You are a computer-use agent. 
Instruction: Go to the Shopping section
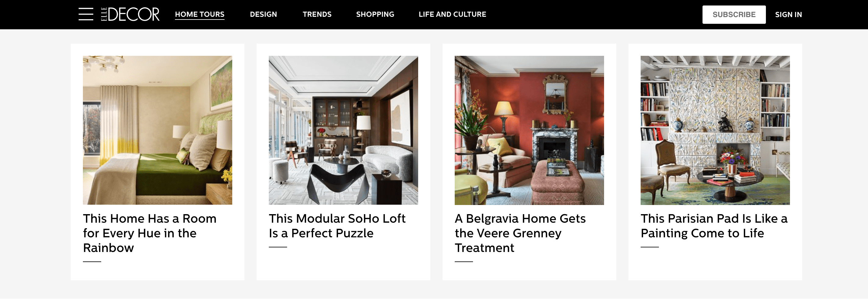coord(375,14)
